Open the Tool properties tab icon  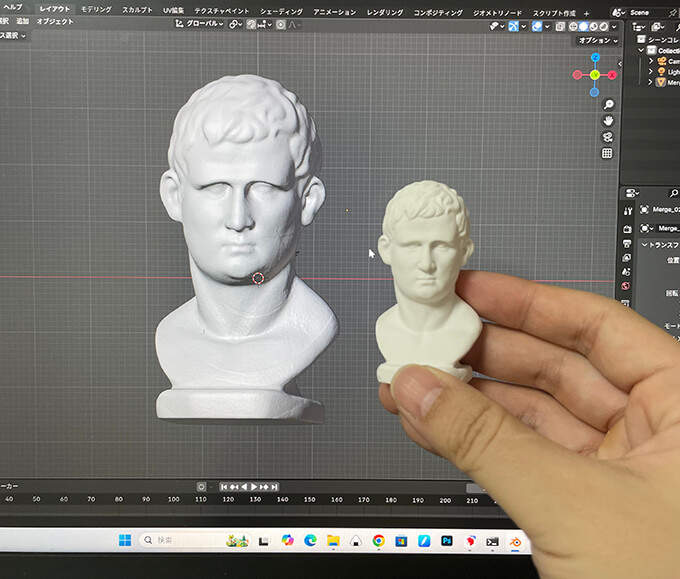(x=626, y=210)
